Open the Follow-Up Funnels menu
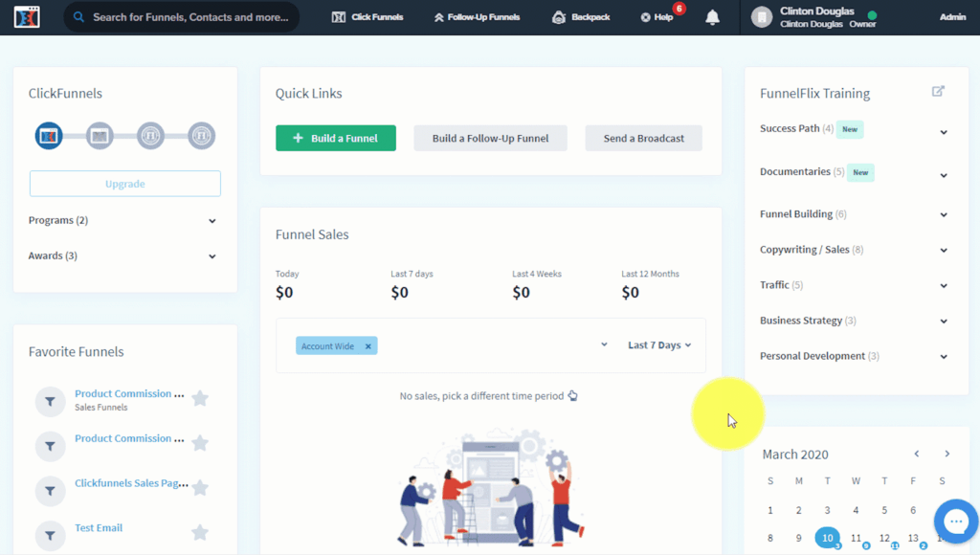This screenshot has width=980, height=555. point(477,17)
